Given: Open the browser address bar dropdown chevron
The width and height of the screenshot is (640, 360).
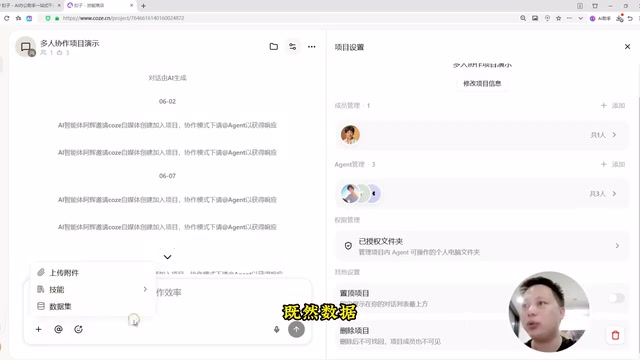Looking at the screenshot, I should coord(580,18).
